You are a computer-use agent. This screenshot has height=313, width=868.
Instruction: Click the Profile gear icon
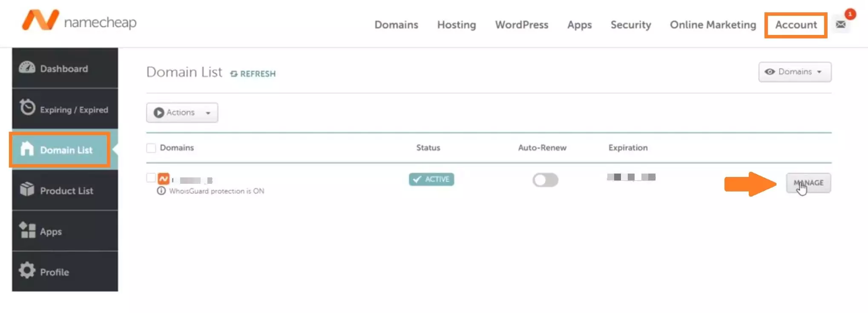(27, 270)
